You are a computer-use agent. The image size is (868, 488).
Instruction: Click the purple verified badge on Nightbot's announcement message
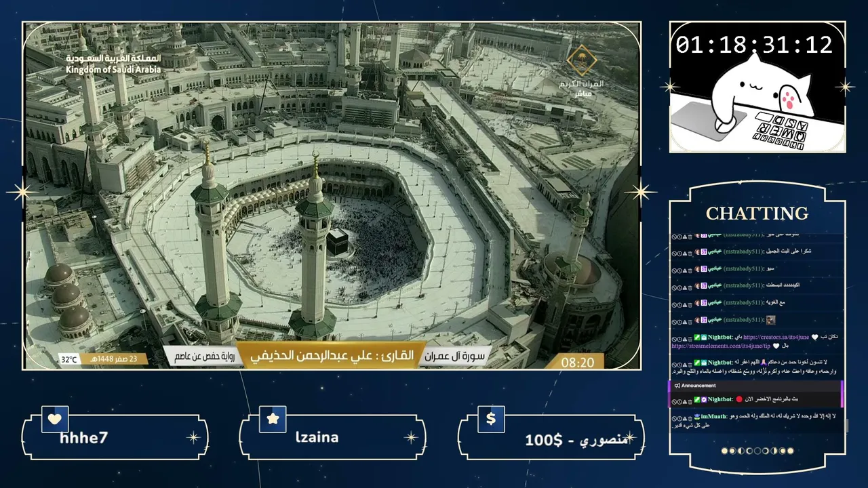704,400
